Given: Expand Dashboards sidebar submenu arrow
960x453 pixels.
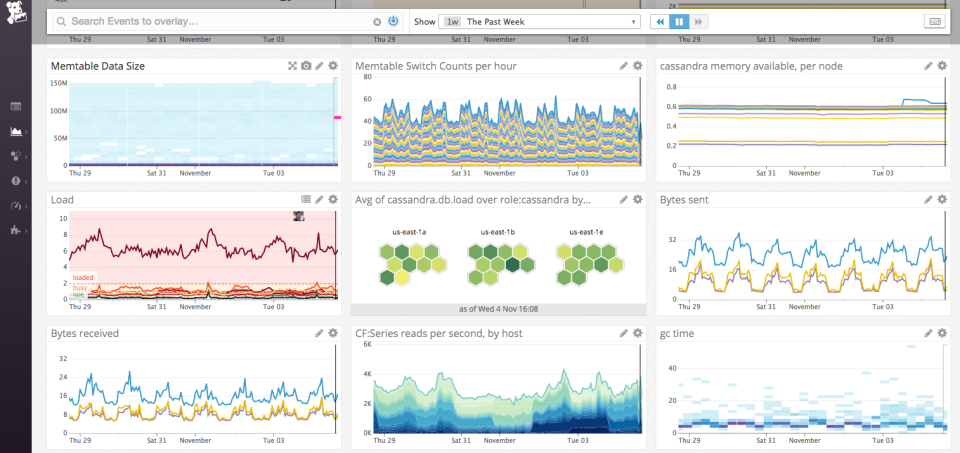Looking at the screenshot, I should tap(26, 132).
